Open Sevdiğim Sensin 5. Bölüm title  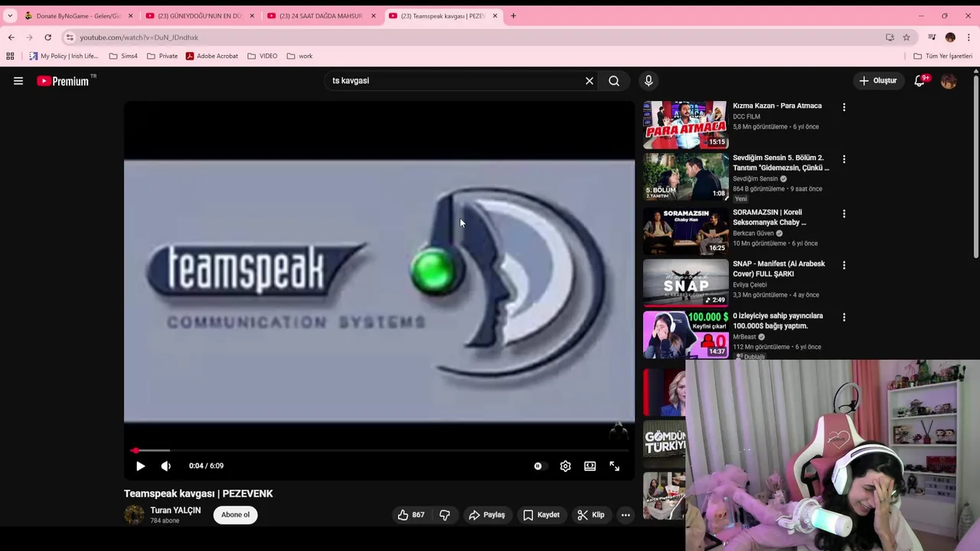pyautogui.click(x=780, y=163)
